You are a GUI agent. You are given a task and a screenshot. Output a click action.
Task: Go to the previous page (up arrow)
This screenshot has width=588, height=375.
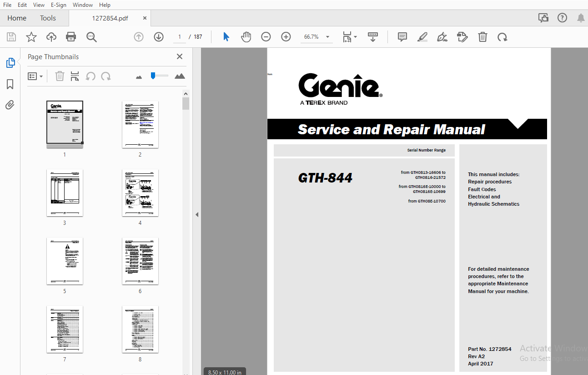(139, 37)
